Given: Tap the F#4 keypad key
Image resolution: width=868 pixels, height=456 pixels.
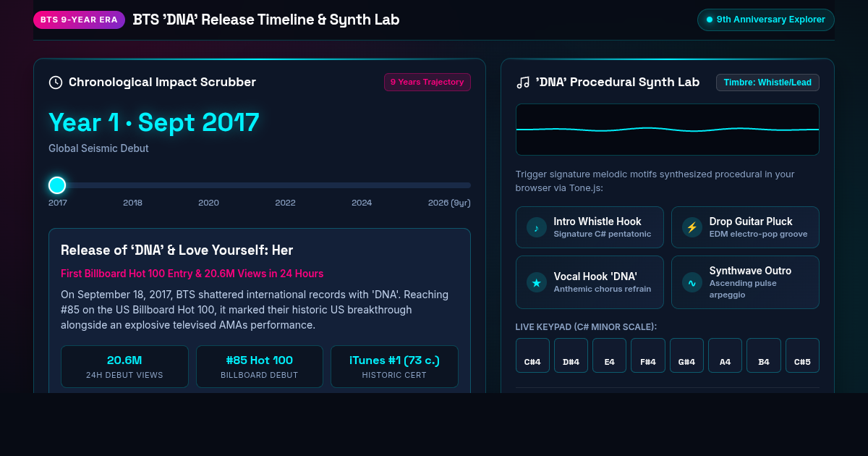Looking at the screenshot, I should (648, 355).
